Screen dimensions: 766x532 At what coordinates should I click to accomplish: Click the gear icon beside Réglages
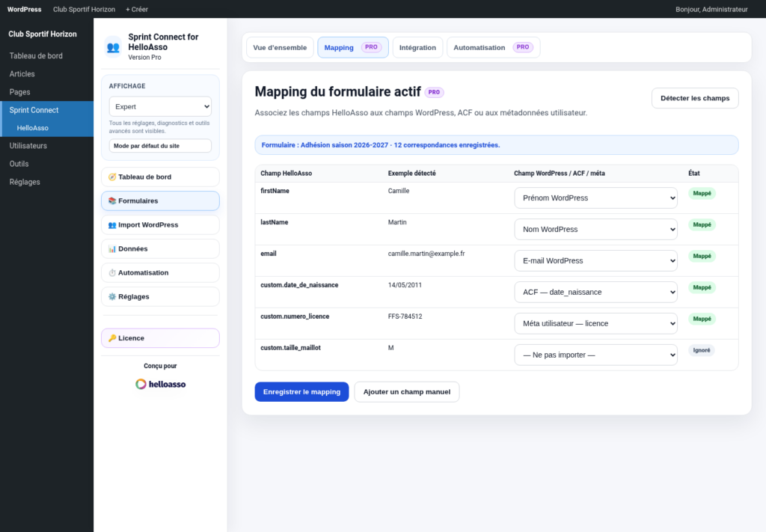(x=112, y=296)
